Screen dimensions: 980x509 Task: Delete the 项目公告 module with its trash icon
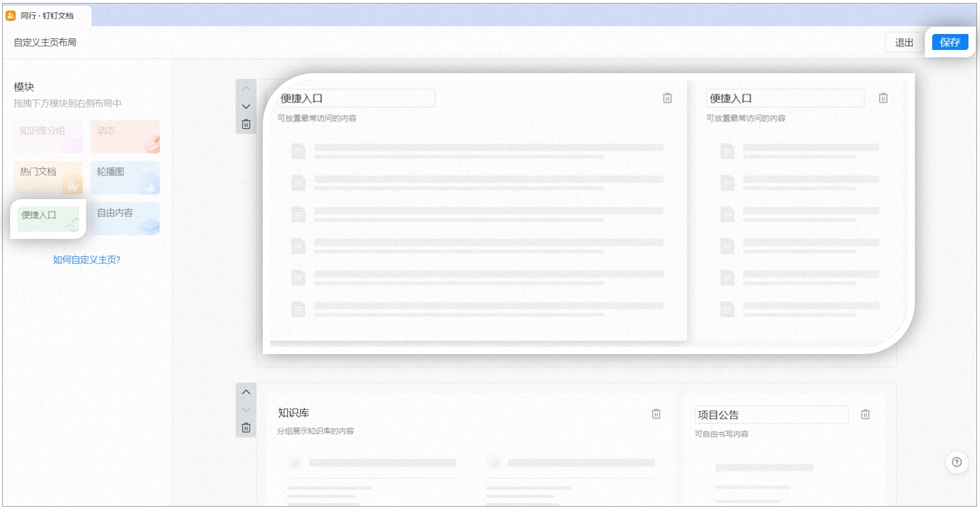[865, 414]
